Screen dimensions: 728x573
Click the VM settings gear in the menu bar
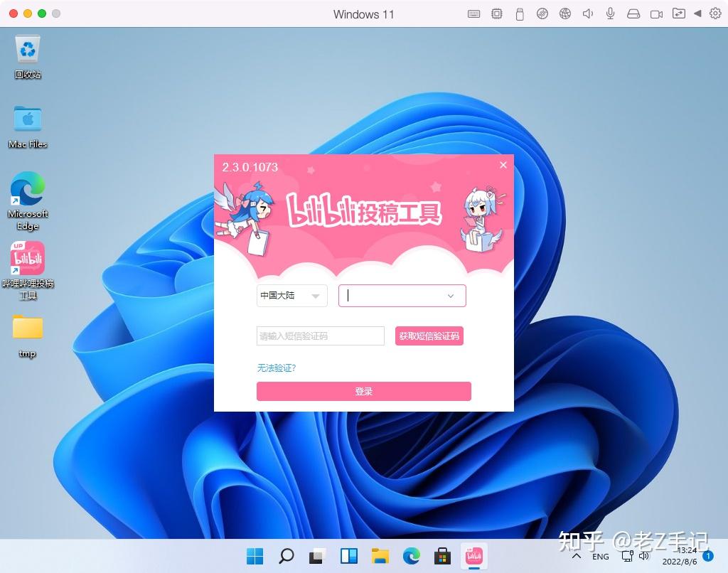point(715,14)
